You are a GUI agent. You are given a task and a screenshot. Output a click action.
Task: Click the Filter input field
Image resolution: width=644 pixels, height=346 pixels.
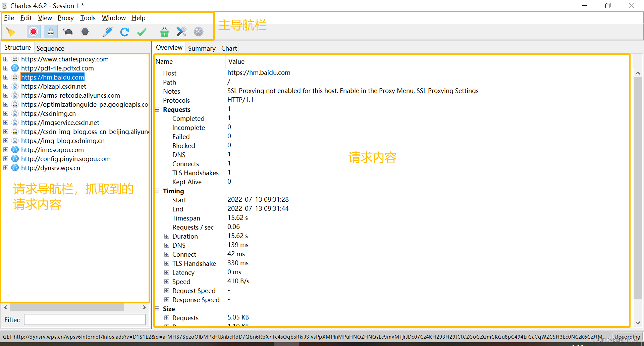pos(85,320)
